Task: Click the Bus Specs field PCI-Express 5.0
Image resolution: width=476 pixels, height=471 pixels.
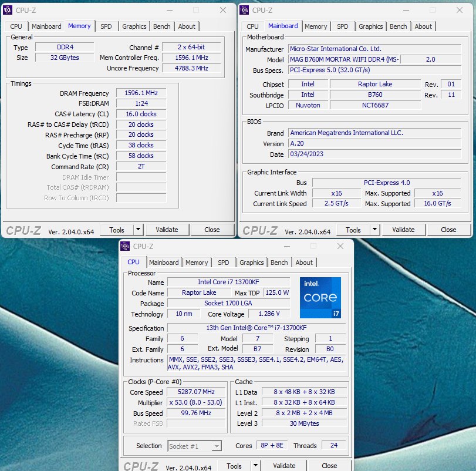Action: coord(374,70)
